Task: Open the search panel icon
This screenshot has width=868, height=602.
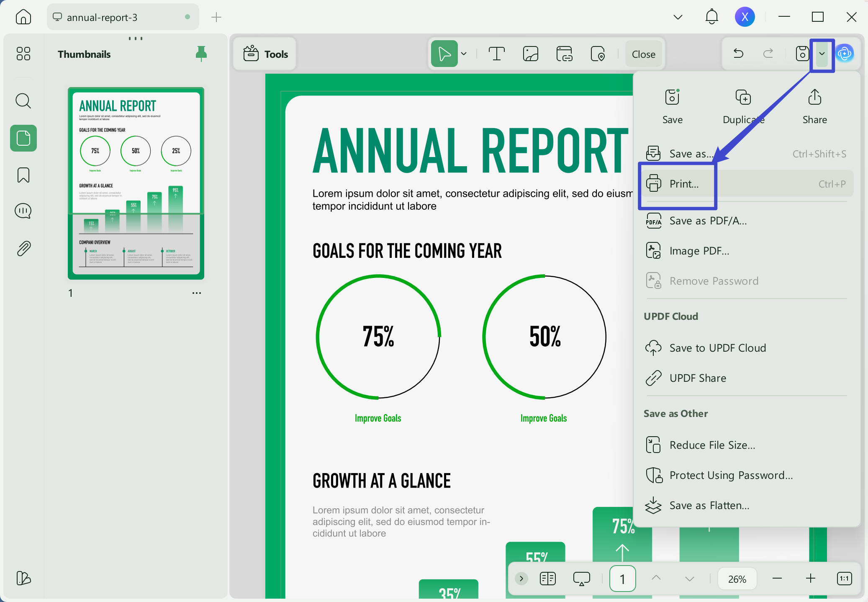Action: pyautogui.click(x=23, y=101)
